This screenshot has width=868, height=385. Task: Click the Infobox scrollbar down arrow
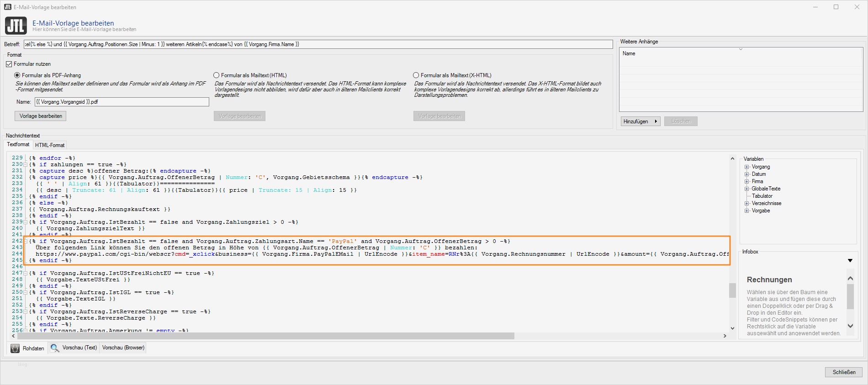point(850,326)
